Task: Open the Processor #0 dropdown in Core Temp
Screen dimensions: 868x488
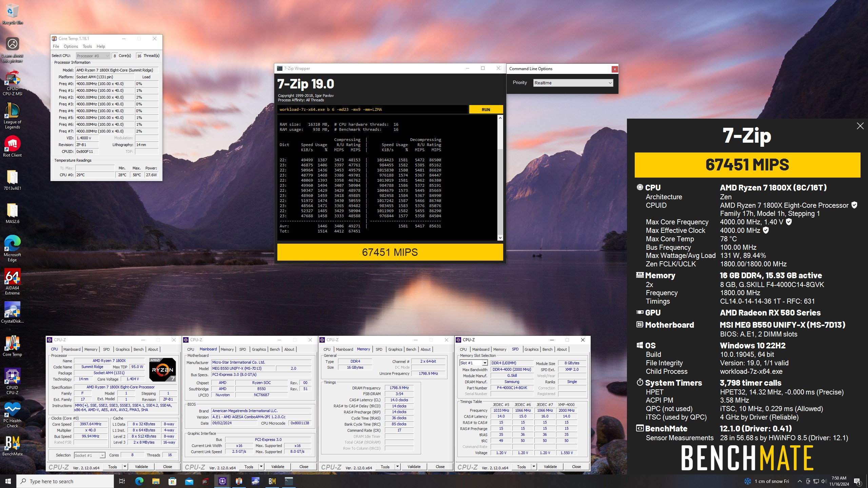Action: click(93, 56)
